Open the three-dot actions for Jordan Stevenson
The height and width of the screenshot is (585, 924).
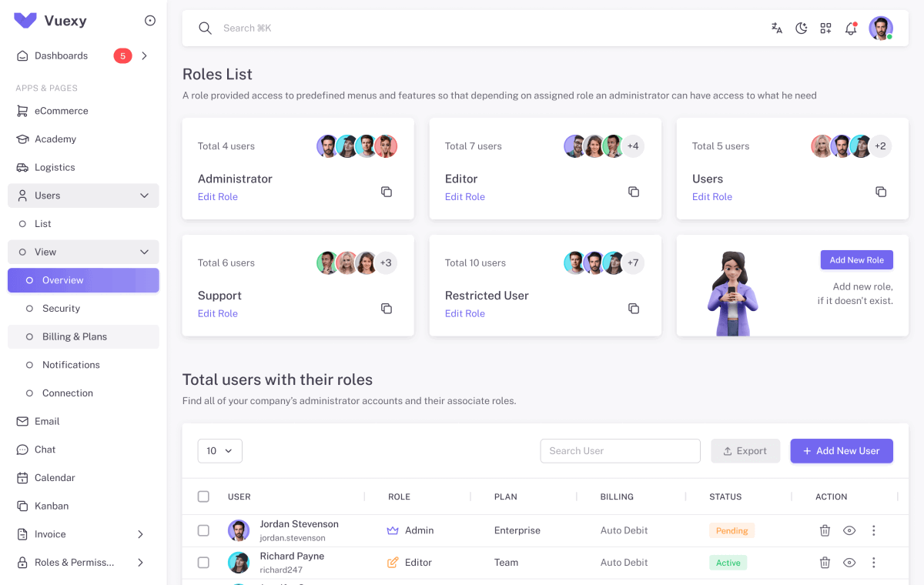(874, 530)
